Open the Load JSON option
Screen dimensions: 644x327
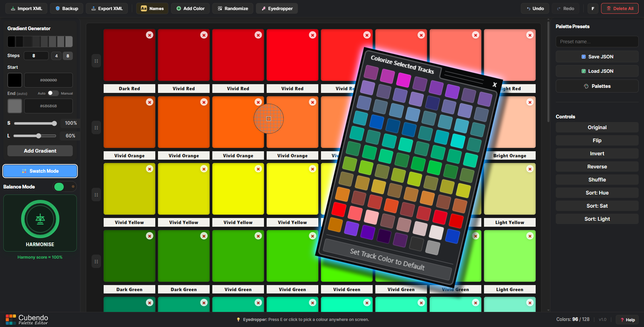[597, 71]
